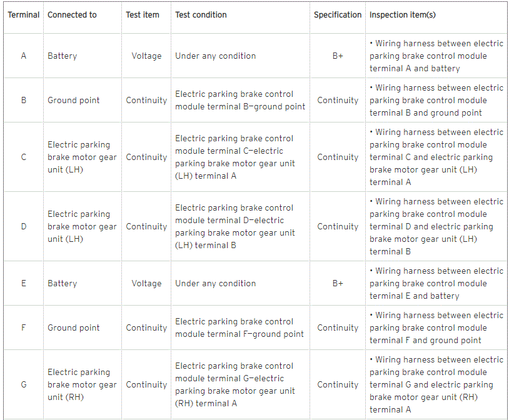Select motor gear unit (RH) connected-to cell
514x420 pixels.
(x=82, y=384)
